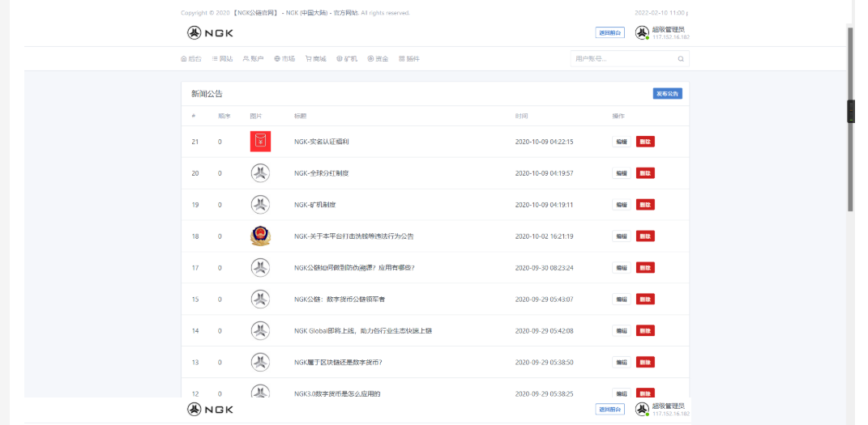Image resolution: width=868 pixels, height=425 pixels.
Task: Click the 标题 column header
Action: coord(300,116)
